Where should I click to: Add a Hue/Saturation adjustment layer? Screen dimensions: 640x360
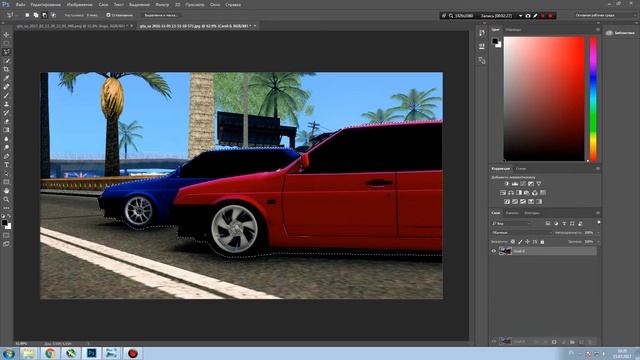[503, 193]
